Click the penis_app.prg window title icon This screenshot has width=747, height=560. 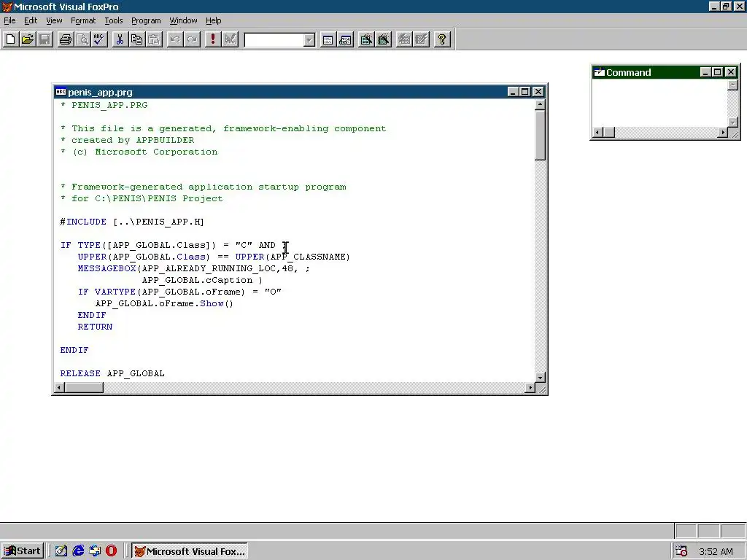pos(61,91)
